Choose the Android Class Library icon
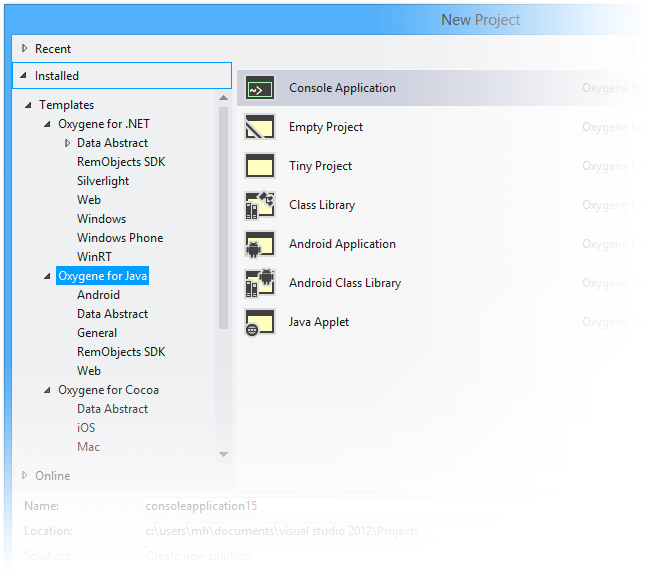The image size is (651, 575). click(x=259, y=283)
